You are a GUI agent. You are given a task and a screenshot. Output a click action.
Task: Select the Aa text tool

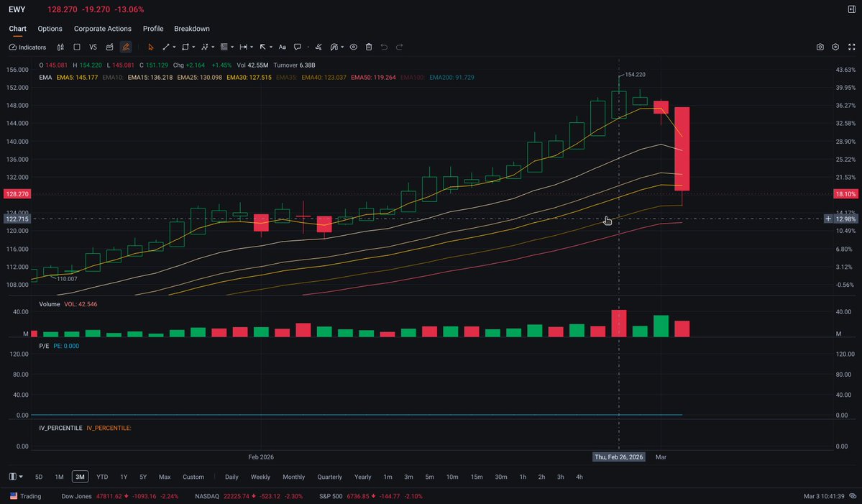pos(282,47)
